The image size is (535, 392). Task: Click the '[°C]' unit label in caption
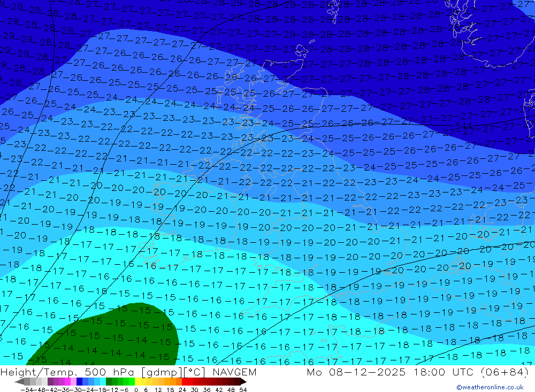click(x=195, y=372)
